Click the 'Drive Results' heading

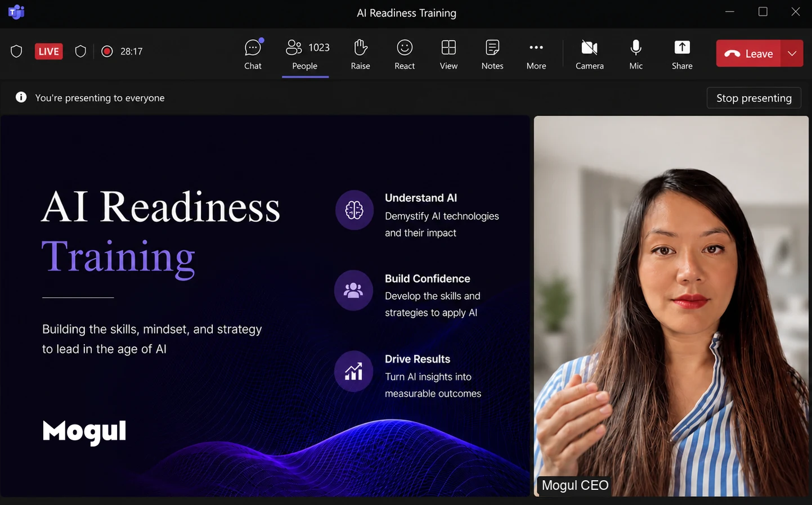click(x=418, y=359)
